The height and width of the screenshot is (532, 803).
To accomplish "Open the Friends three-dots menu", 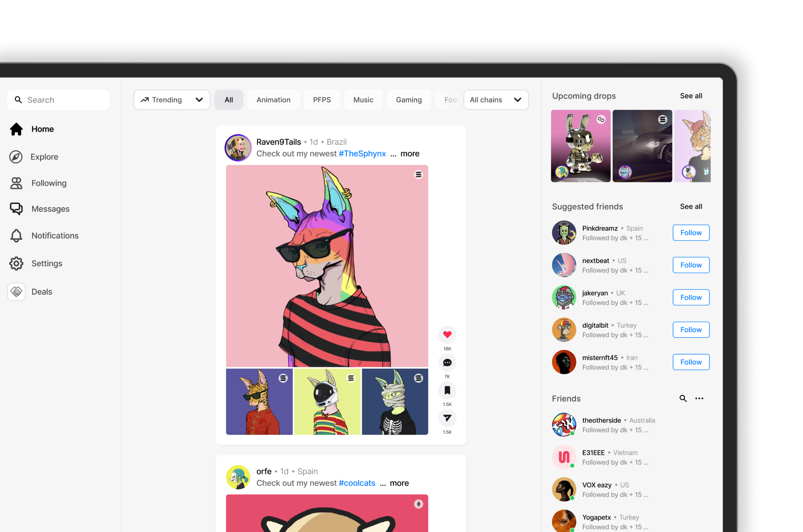I will tap(699, 398).
